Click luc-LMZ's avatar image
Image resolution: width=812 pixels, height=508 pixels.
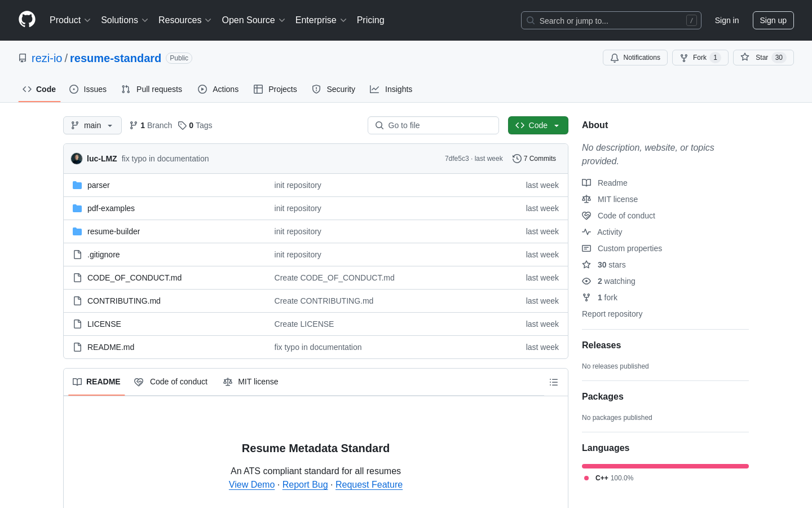click(77, 159)
